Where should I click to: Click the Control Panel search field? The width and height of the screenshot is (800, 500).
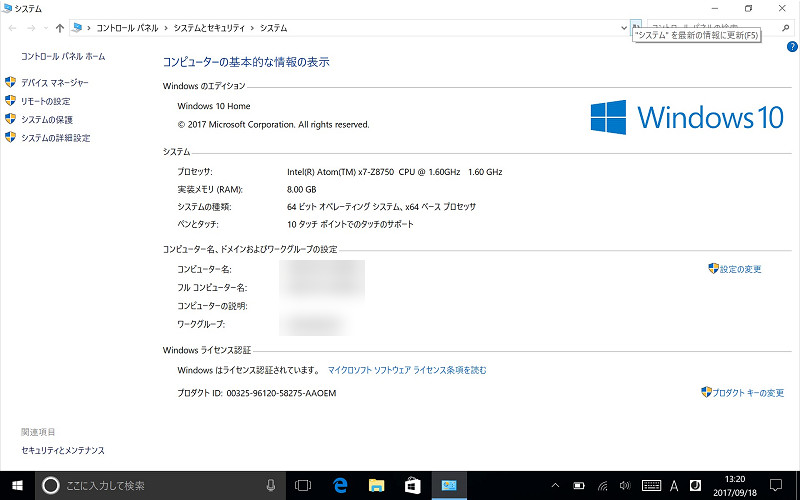713,28
